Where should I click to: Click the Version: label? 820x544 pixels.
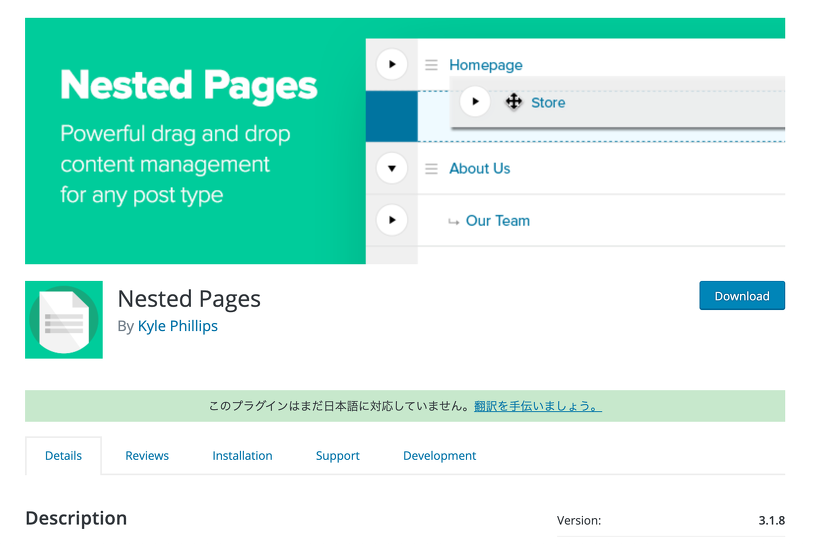pyautogui.click(x=579, y=520)
